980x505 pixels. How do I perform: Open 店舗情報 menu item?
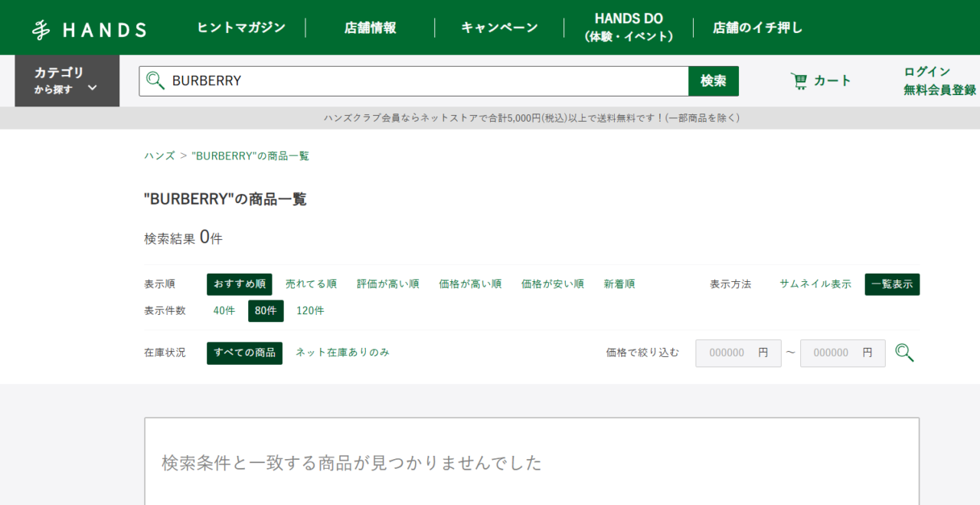371,28
